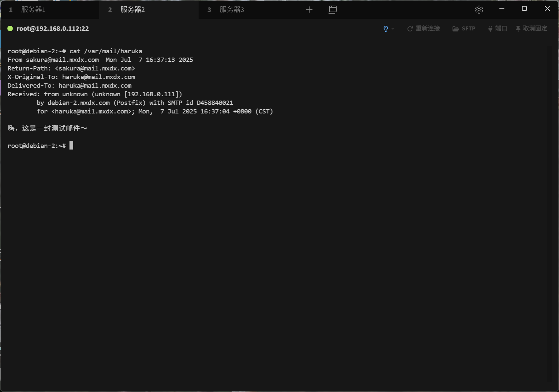Open the 服务器3 tab
Viewport: 559px width, 392px height.
click(x=248, y=10)
